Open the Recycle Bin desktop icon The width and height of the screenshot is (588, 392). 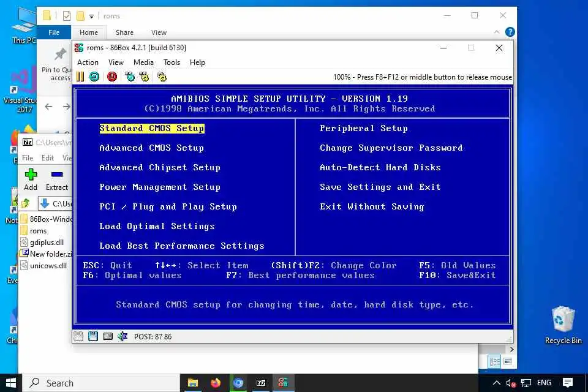(563, 325)
